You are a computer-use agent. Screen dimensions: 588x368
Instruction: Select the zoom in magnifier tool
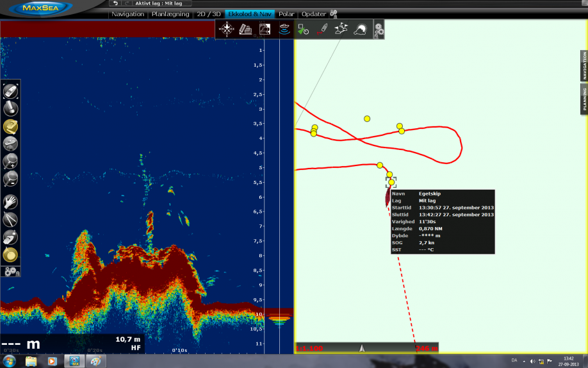click(10, 162)
